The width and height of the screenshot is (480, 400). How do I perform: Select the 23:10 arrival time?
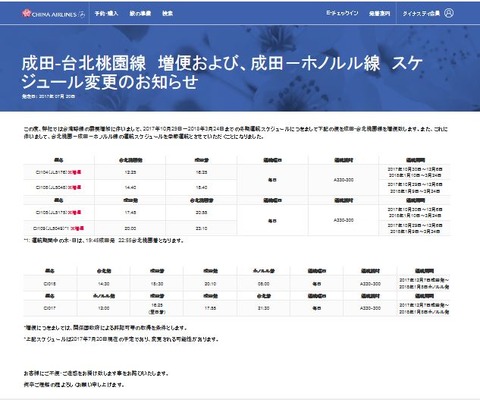201,228
